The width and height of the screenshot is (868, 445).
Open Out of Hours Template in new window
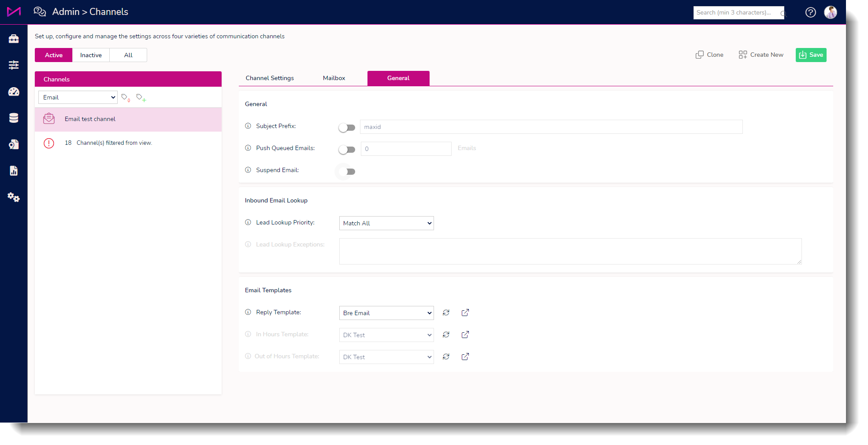465,357
